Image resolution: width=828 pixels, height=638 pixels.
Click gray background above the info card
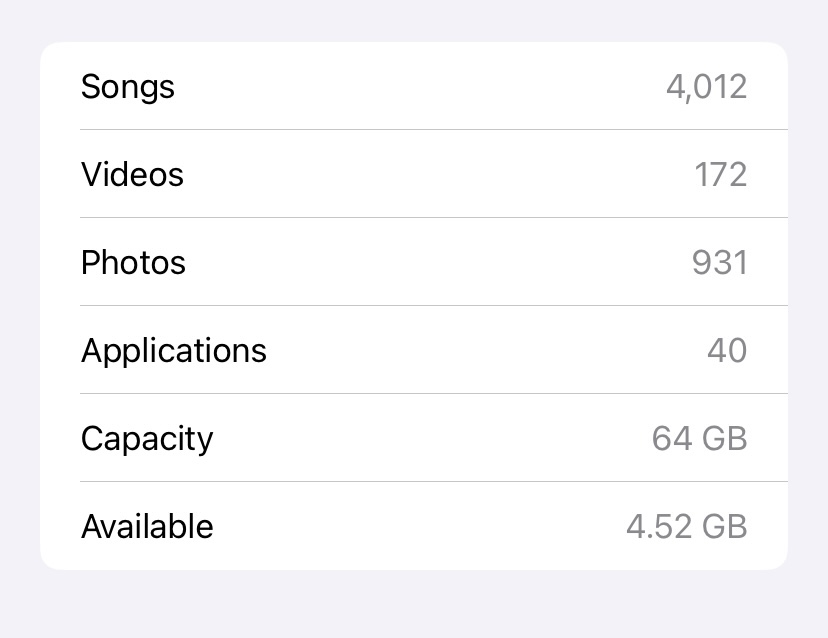click(414, 20)
